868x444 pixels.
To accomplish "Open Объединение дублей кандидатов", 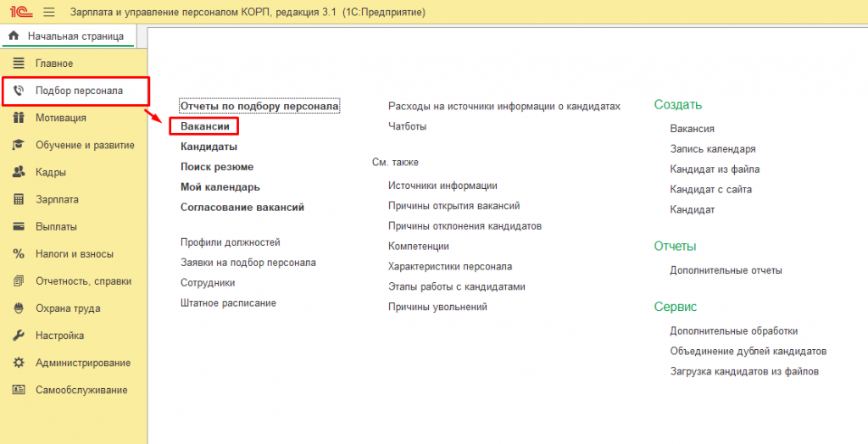I will click(748, 352).
